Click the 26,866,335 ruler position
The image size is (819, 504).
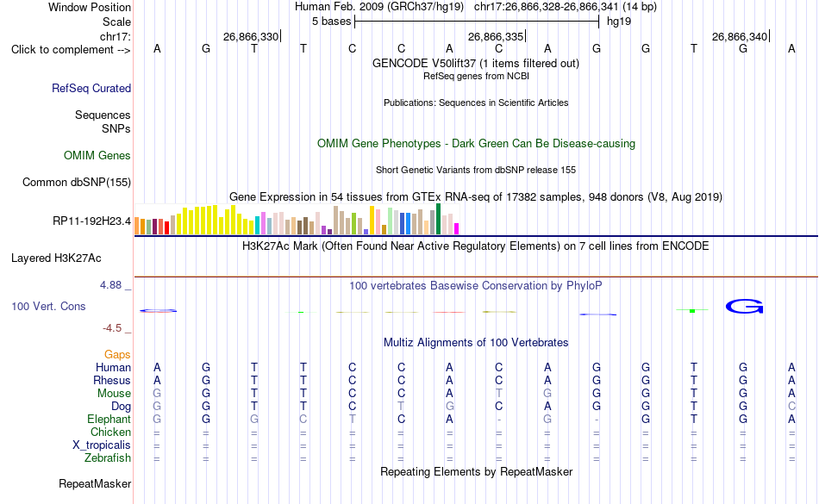coord(496,36)
